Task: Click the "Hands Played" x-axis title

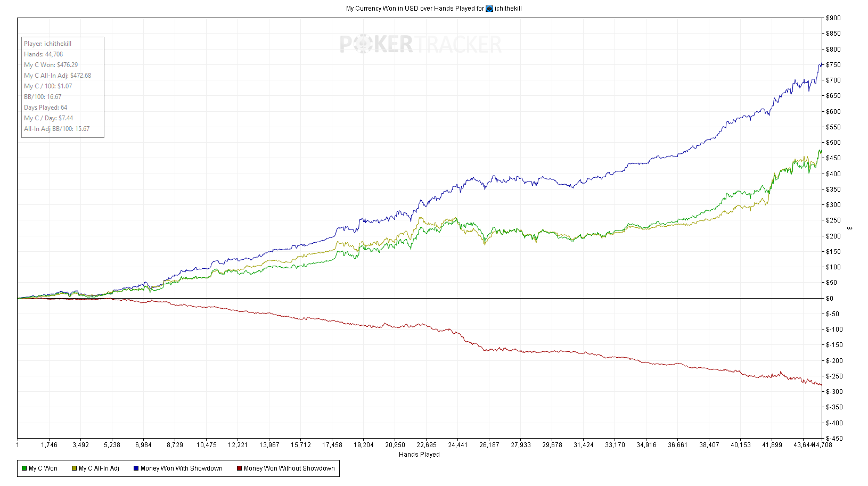Action: pos(419,455)
